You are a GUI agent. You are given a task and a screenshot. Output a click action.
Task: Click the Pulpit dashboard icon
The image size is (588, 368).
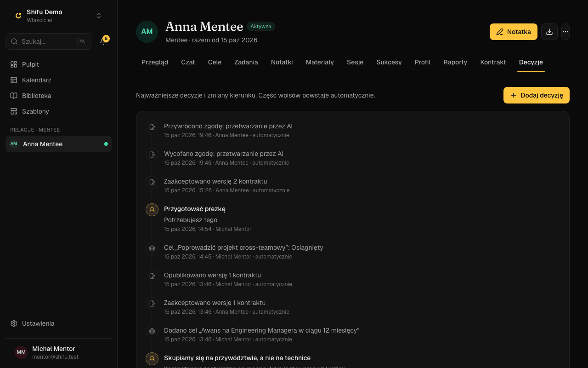pyautogui.click(x=14, y=64)
